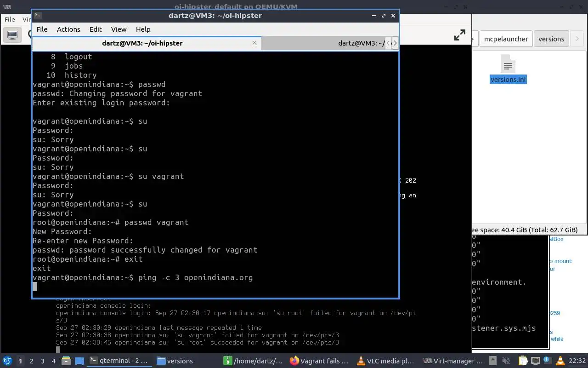Launch file manager from quick launch
Screen dimensions: 588x368
(66, 361)
